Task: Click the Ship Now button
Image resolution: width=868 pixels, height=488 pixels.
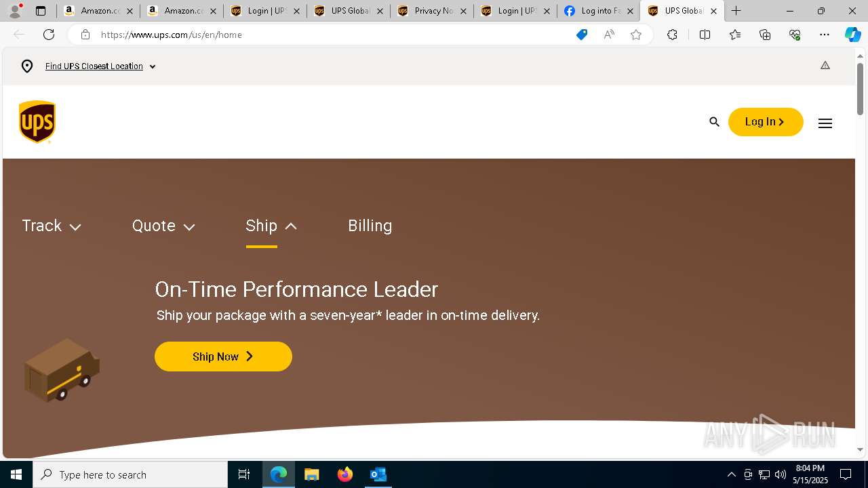Action: (223, 357)
